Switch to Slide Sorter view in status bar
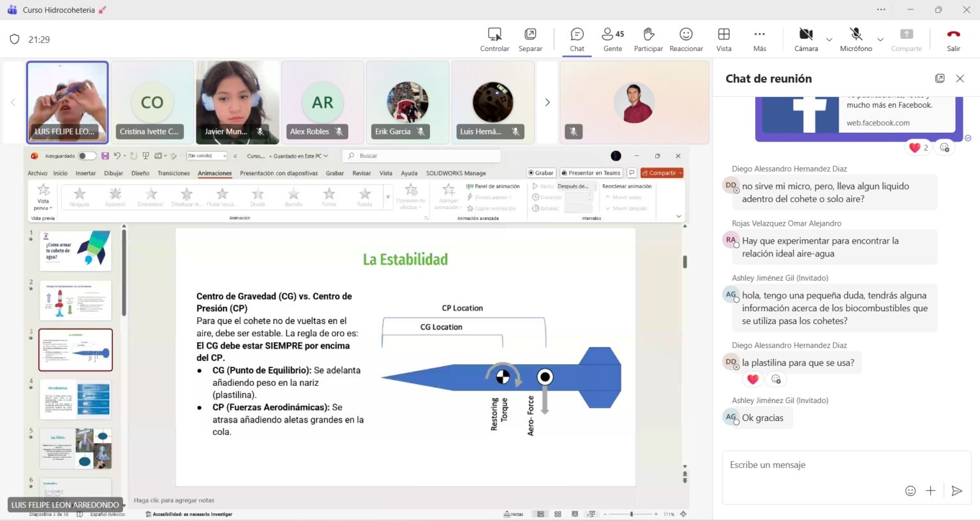This screenshot has width=980, height=521. 557,513
